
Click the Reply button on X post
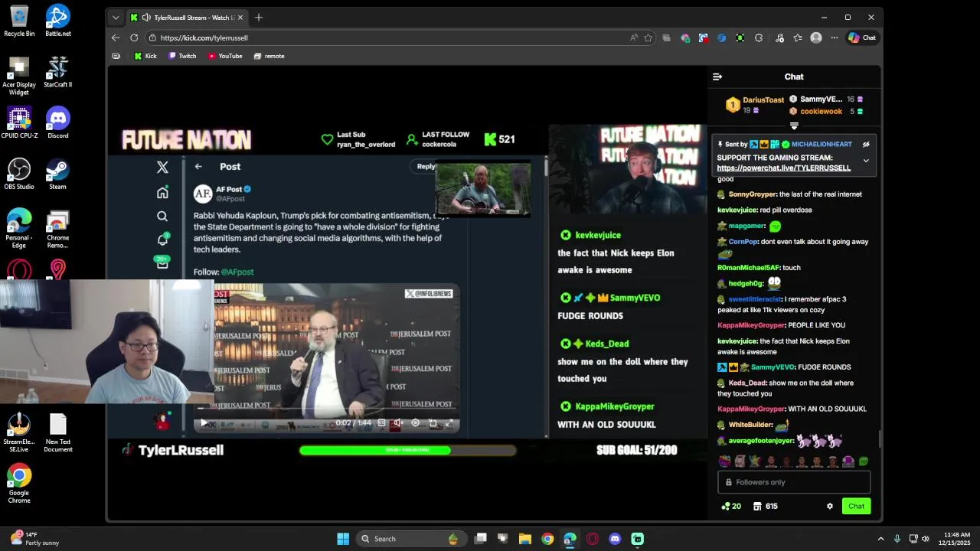click(426, 166)
